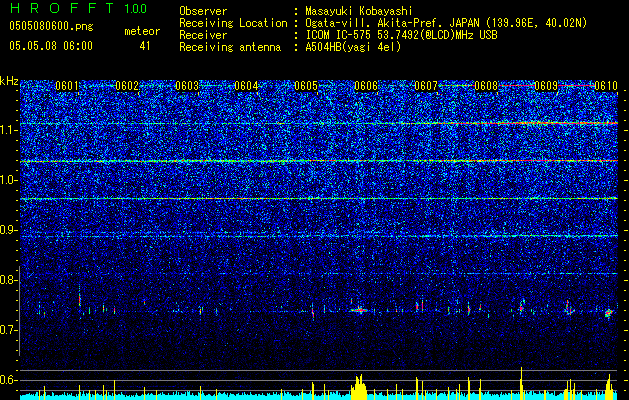Select antenna value A504HB(yagi 4el)

tap(353, 47)
